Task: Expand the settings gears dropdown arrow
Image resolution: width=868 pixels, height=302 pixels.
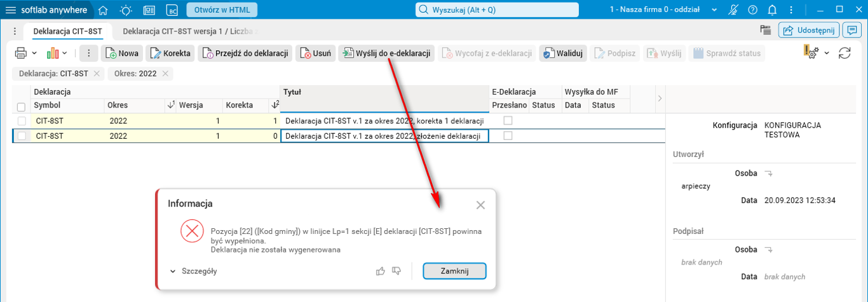Action: [x=827, y=53]
